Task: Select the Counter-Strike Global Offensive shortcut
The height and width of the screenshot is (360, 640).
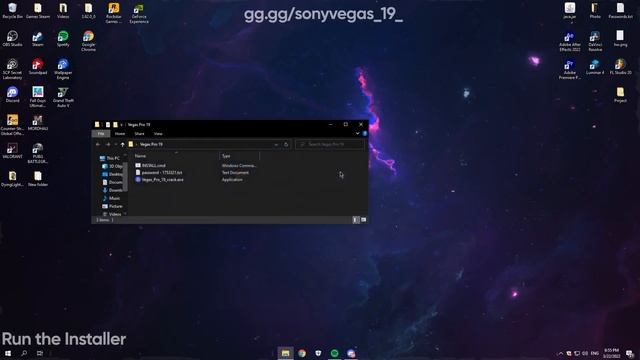Action: coord(12,125)
